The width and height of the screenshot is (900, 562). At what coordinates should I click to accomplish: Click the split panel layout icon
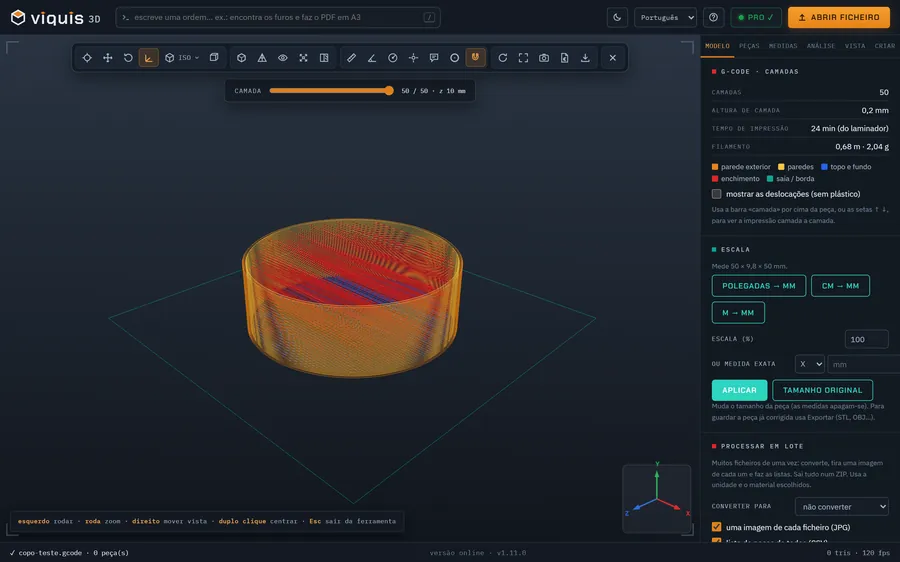coord(324,57)
